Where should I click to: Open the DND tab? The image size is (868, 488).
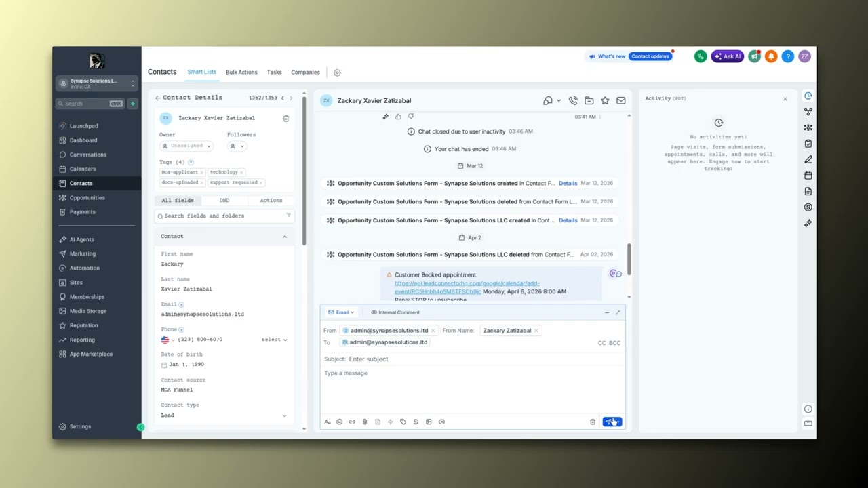point(224,201)
